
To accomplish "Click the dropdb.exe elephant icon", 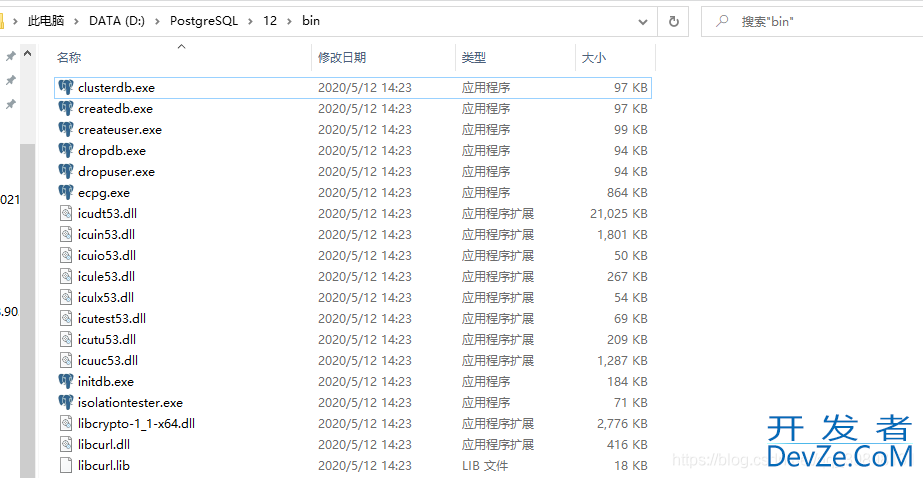I will [x=66, y=151].
